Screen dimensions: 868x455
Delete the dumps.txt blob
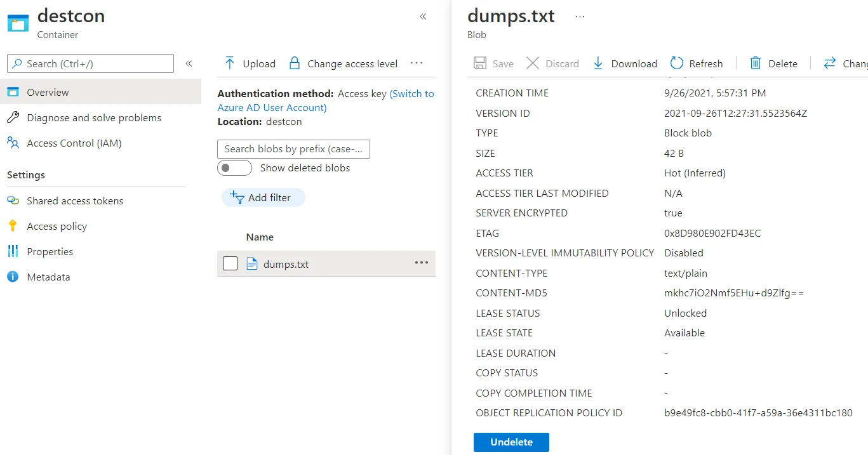point(773,63)
